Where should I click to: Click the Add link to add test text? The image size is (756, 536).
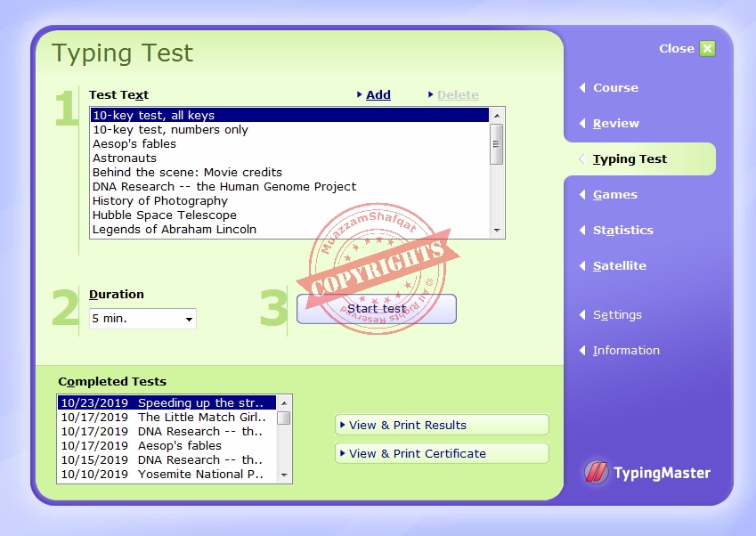pyautogui.click(x=378, y=94)
